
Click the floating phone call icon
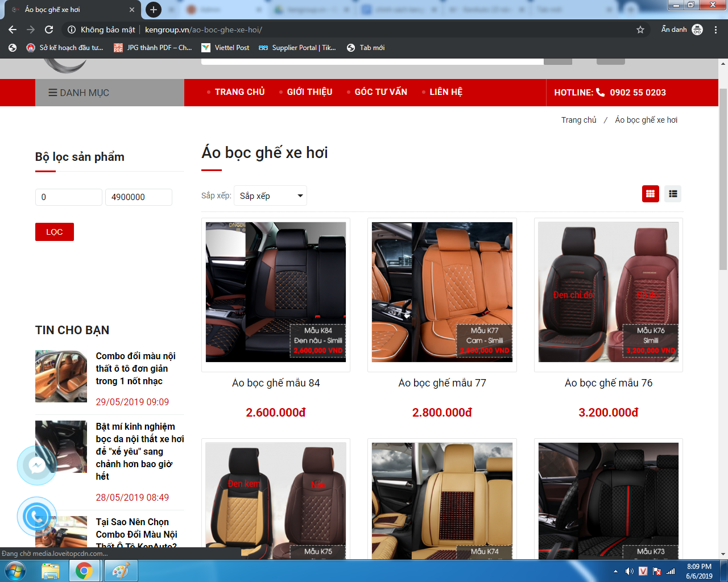(x=37, y=516)
